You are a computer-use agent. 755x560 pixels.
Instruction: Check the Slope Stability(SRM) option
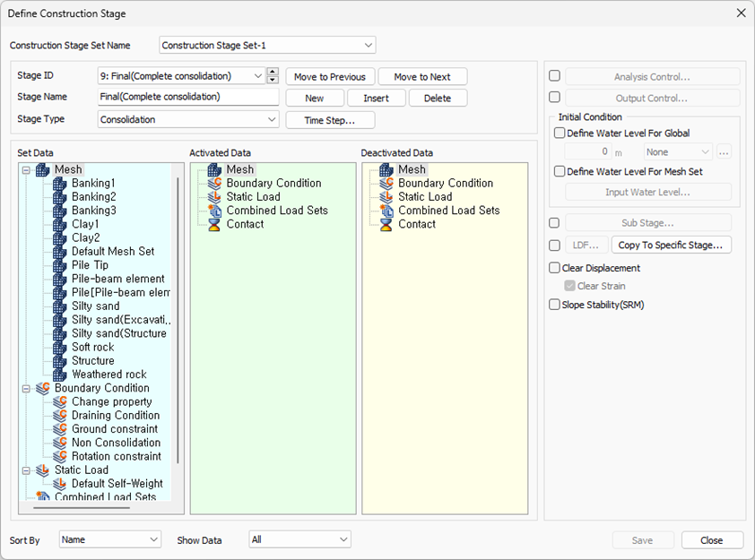(x=555, y=305)
